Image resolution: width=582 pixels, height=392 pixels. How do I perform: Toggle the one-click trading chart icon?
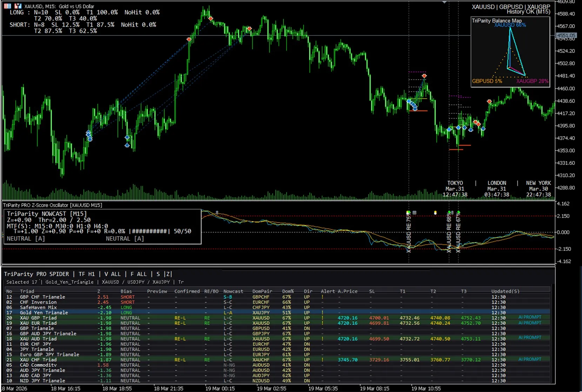tap(18, 6)
